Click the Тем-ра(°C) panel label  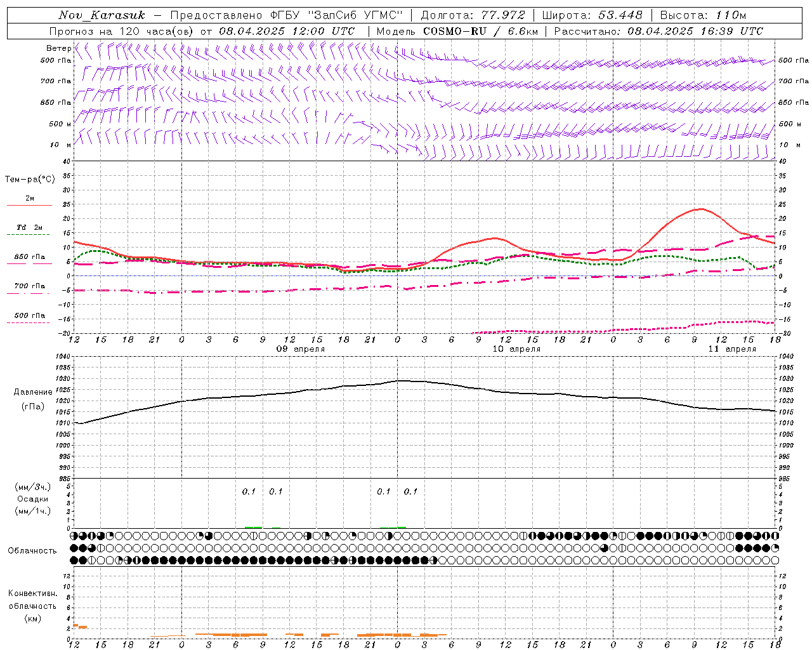tap(30, 180)
